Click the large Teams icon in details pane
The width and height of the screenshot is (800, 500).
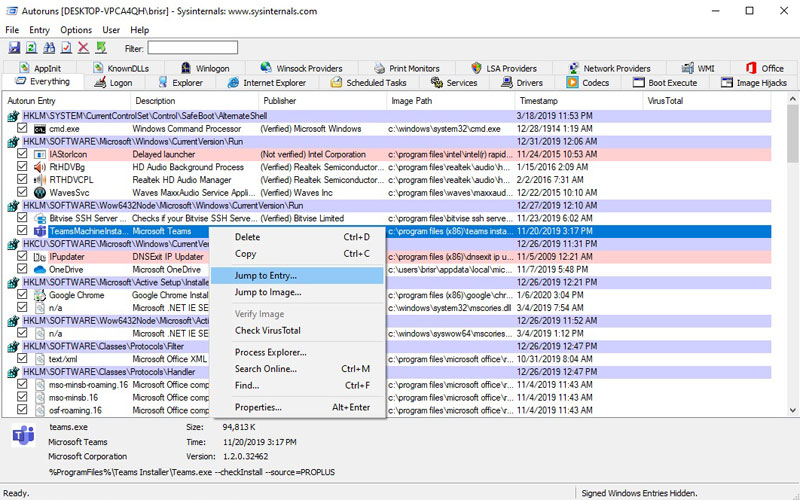(x=23, y=435)
